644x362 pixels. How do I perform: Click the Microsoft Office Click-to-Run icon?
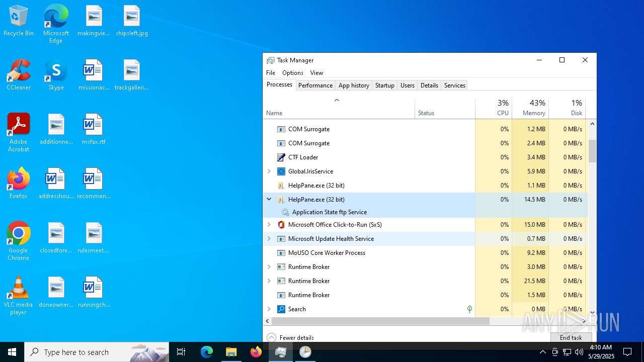(x=281, y=225)
